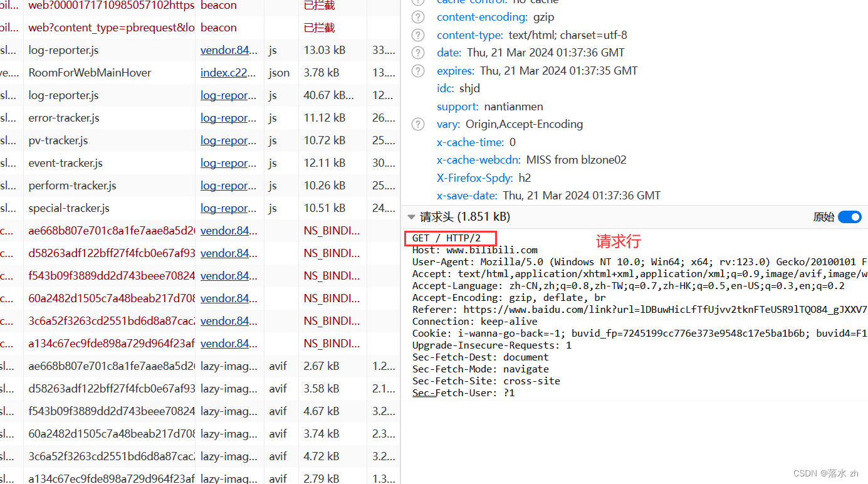This screenshot has height=484, width=868.
Task: Click the User-Agent header line
Action: [639, 262]
